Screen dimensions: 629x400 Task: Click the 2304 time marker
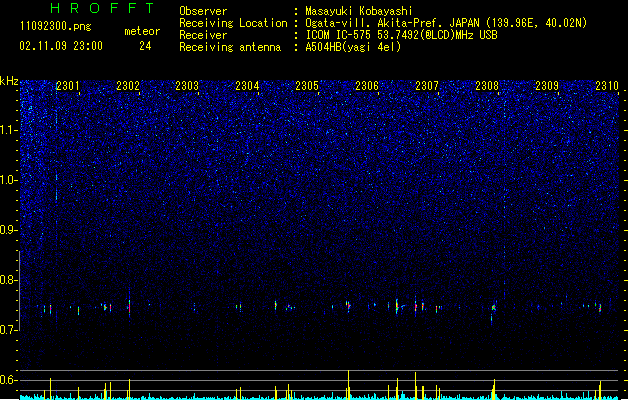pyautogui.click(x=247, y=86)
